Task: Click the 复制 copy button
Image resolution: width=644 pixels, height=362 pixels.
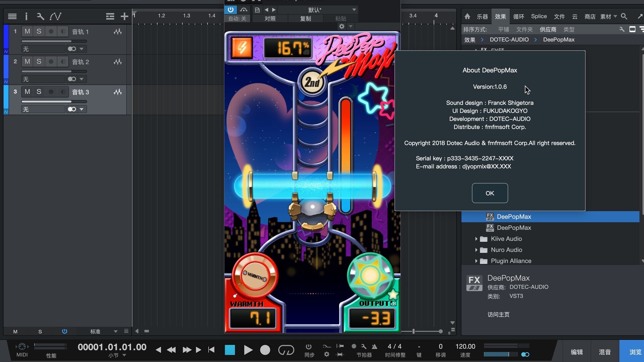Action: click(306, 18)
